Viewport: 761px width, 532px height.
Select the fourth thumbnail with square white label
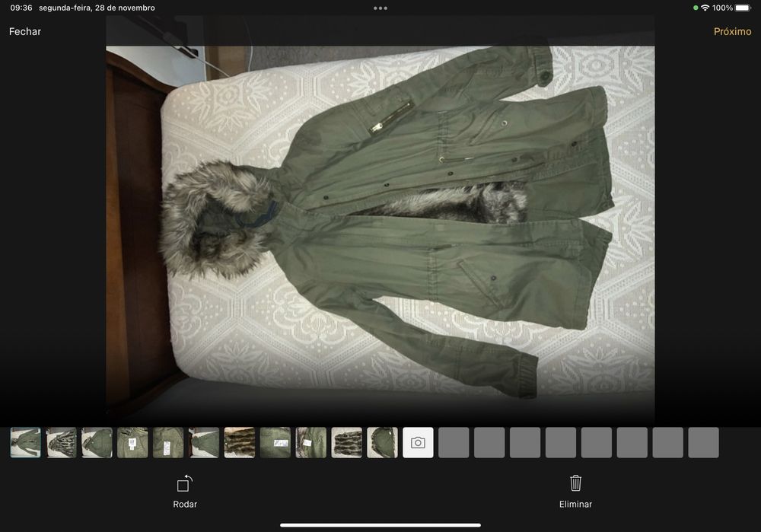132,442
